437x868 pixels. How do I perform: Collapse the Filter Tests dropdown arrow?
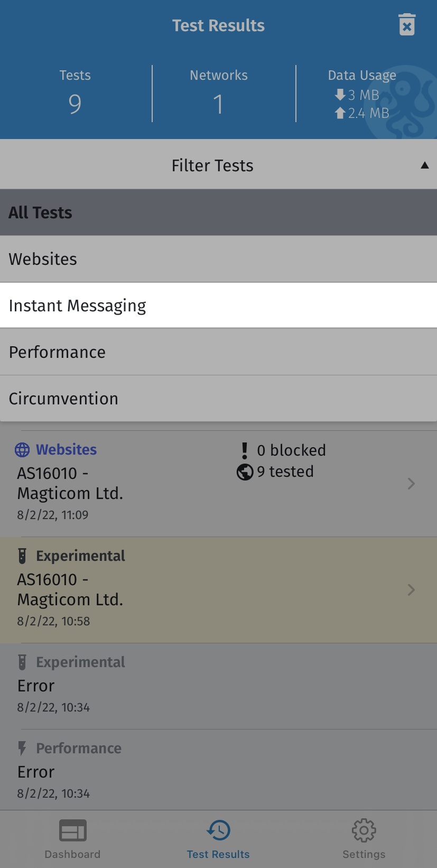[x=424, y=165]
